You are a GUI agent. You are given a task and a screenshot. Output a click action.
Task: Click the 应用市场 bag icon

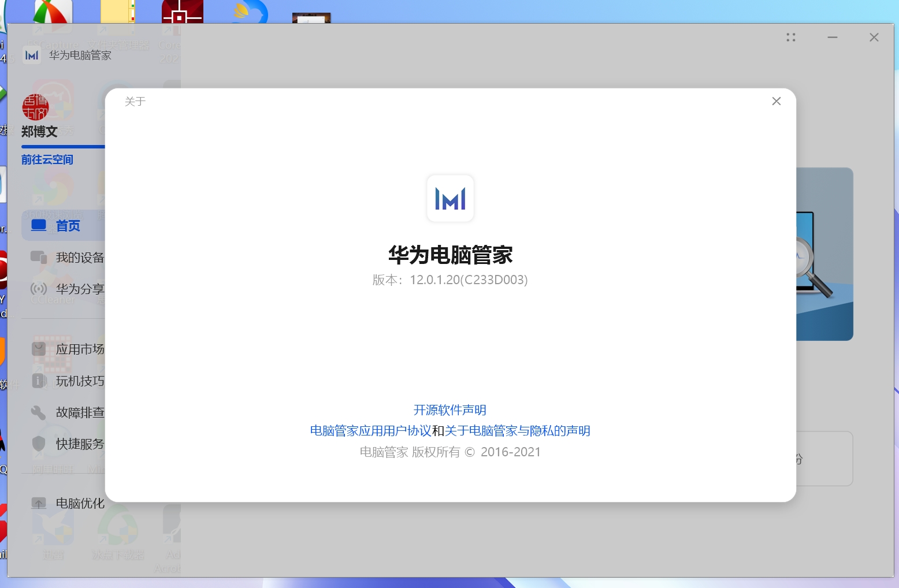39,349
